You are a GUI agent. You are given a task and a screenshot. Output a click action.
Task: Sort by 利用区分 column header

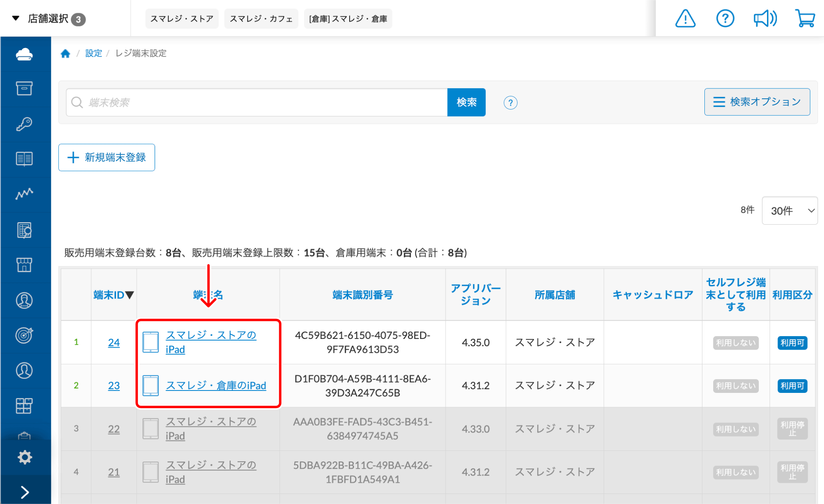point(792,295)
